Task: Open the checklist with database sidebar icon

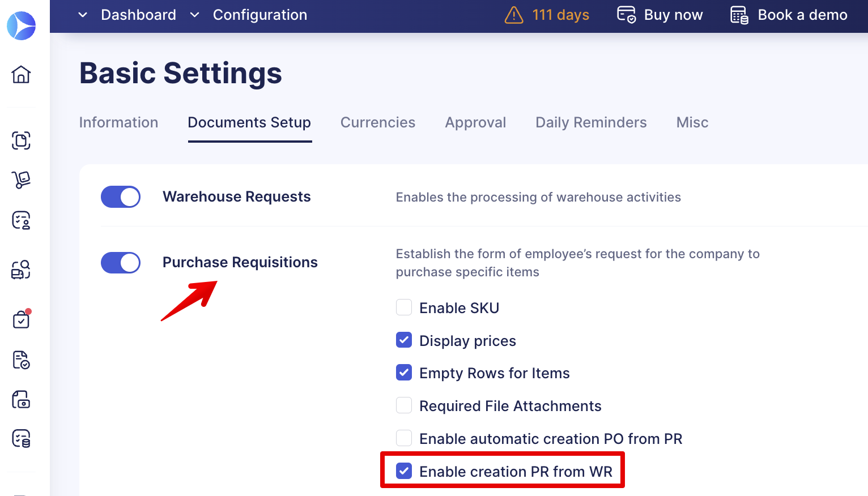Action: point(21,439)
